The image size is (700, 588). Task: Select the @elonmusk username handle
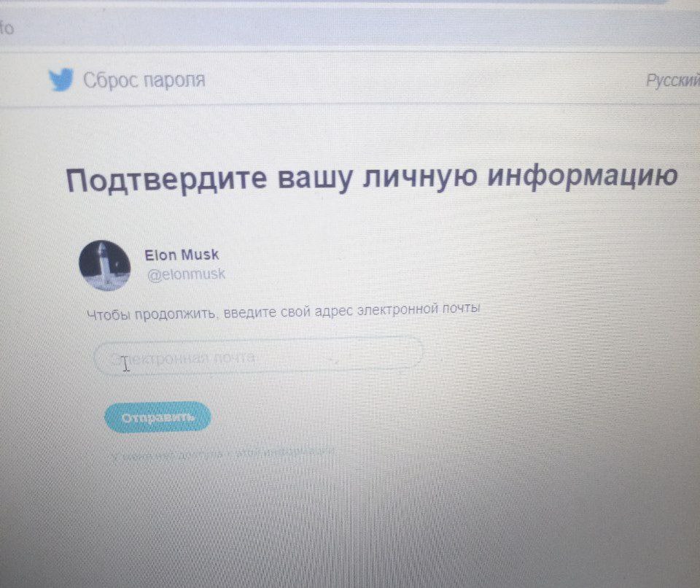click(x=186, y=274)
